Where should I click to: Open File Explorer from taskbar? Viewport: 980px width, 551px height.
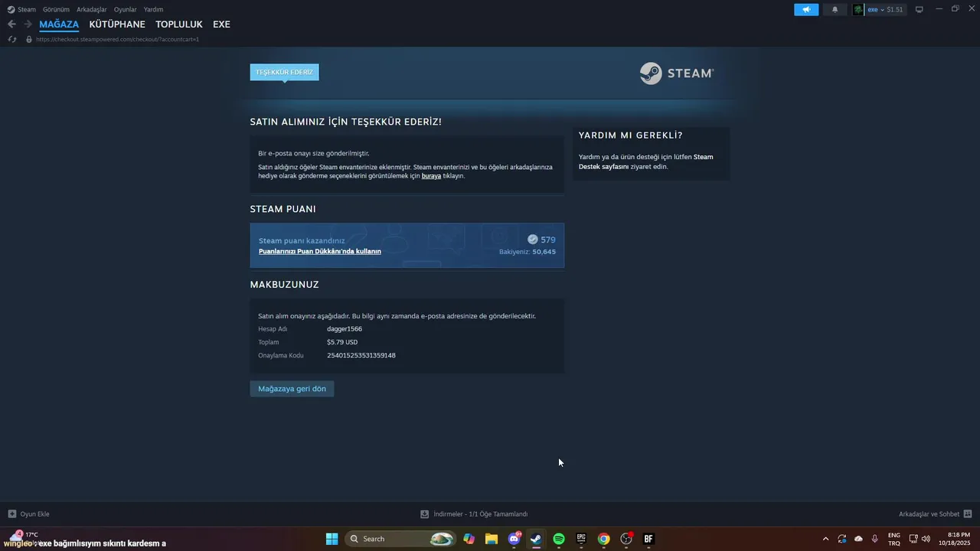[x=492, y=539]
